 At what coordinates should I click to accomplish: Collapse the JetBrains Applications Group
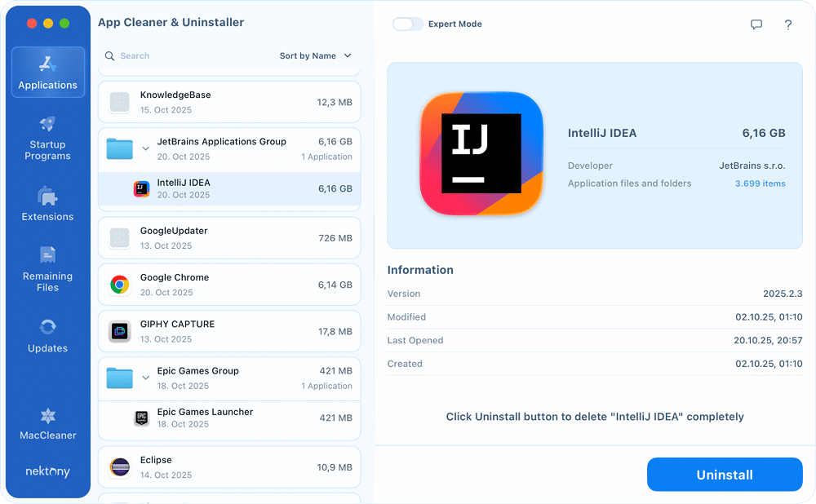[x=147, y=148]
